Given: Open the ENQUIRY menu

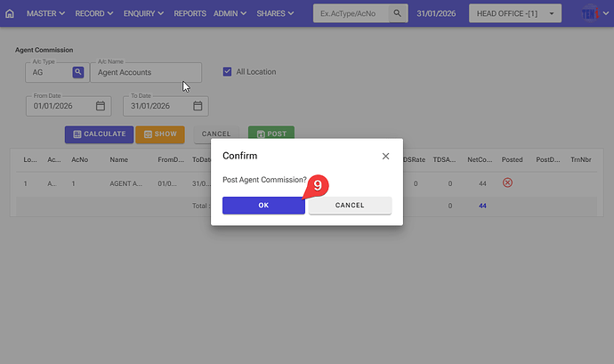Looking at the screenshot, I should [x=143, y=14].
